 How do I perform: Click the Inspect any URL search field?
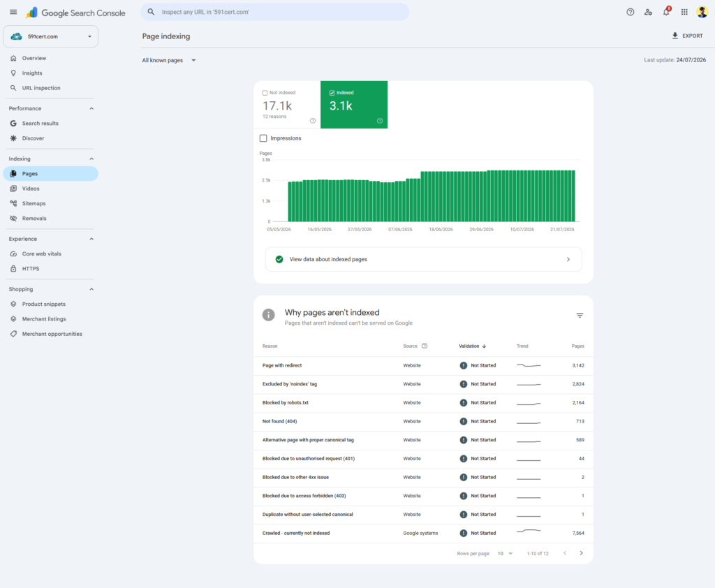pos(275,13)
